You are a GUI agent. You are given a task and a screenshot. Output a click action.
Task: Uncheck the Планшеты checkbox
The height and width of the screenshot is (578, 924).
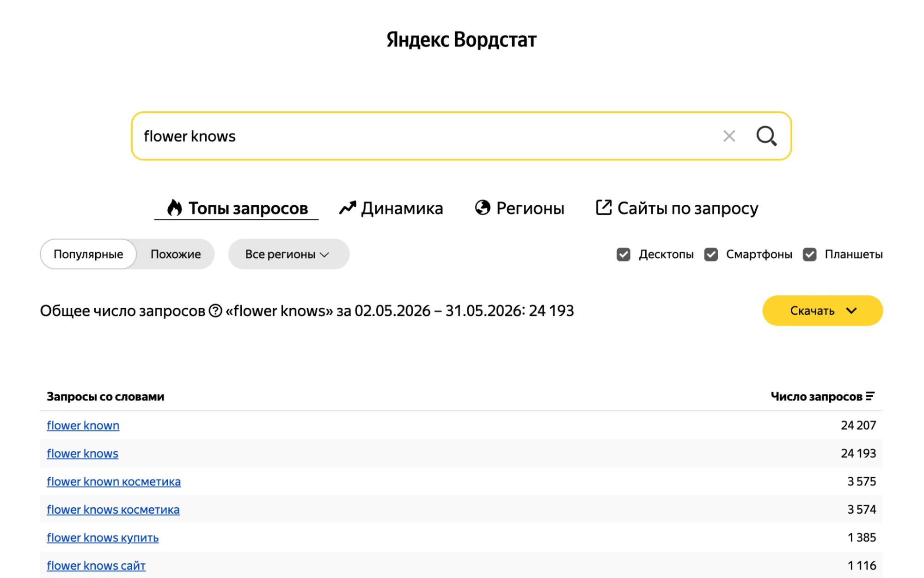tap(809, 255)
